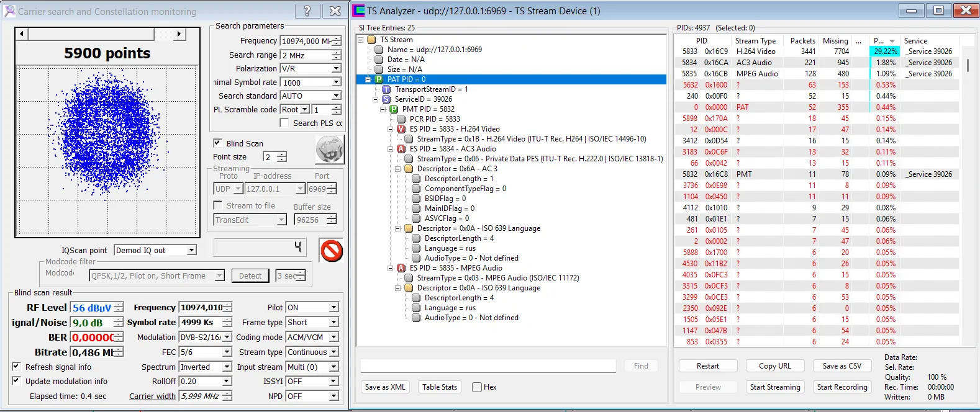This screenshot has width=980, height=412.
Task: Click the ServiceID = 39026 icon
Action: click(x=386, y=99)
